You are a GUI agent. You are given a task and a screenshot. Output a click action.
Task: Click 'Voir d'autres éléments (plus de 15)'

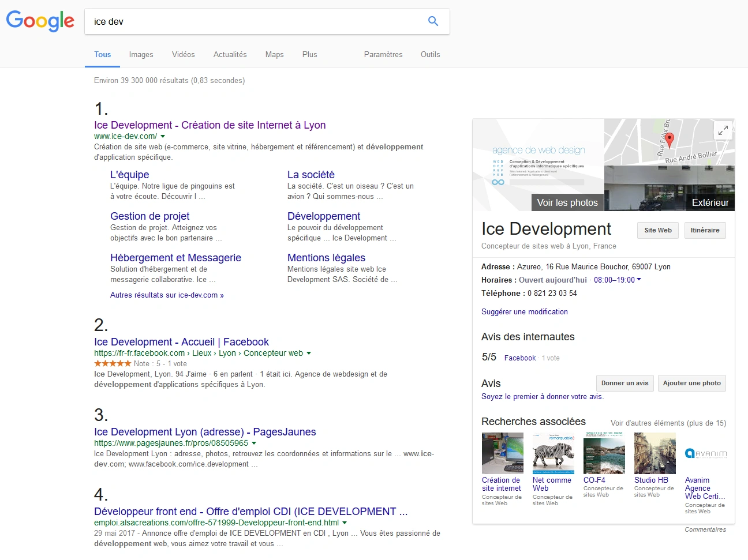pos(668,423)
